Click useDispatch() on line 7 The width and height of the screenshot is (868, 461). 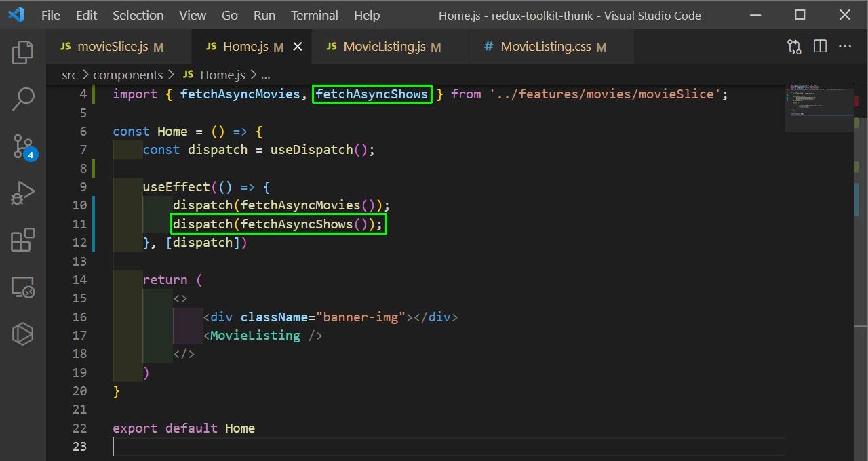point(319,150)
